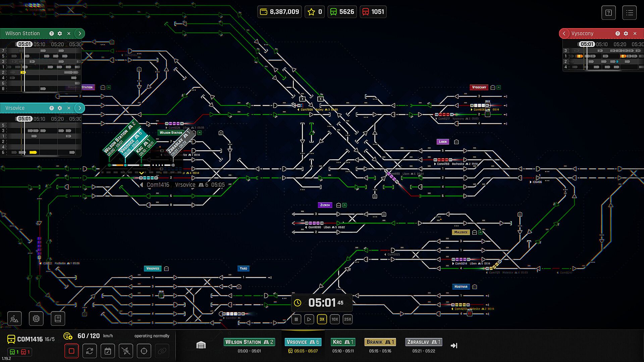Expand Vysocany panel with left chevron

click(564, 34)
